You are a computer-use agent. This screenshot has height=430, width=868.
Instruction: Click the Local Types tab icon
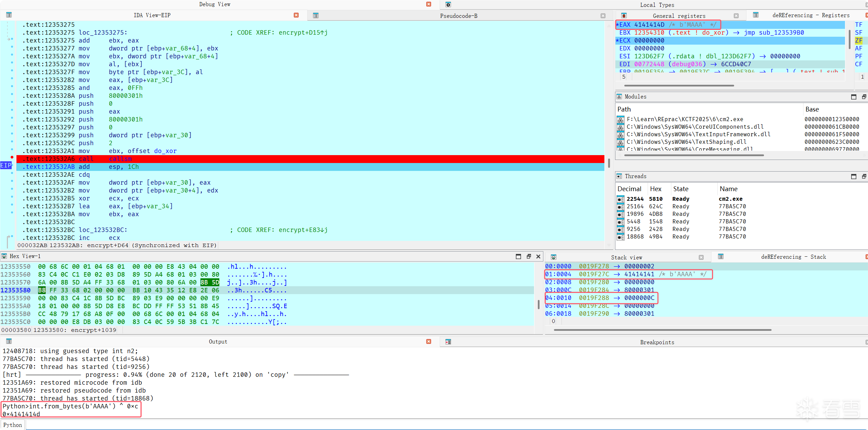448,5
